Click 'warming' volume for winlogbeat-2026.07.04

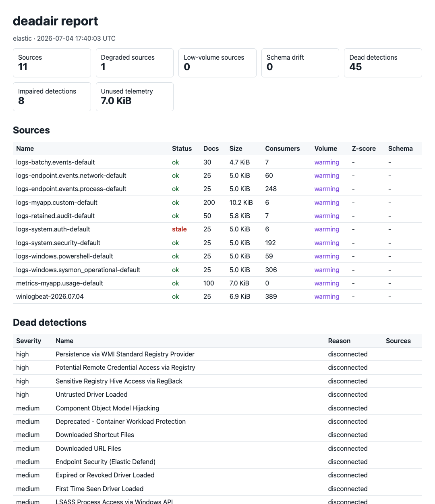pyautogui.click(x=327, y=296)
